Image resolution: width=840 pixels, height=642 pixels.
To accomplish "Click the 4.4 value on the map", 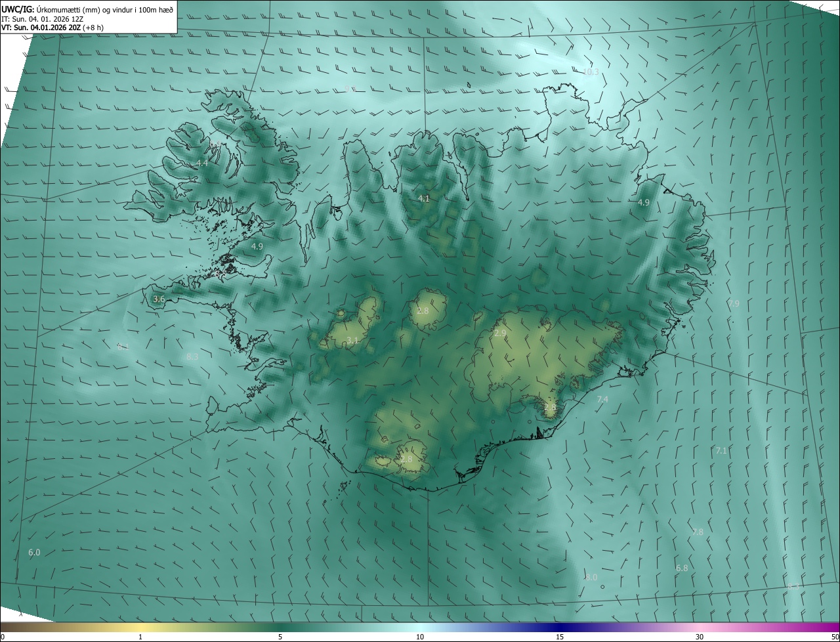I will (x=202, y=163).
